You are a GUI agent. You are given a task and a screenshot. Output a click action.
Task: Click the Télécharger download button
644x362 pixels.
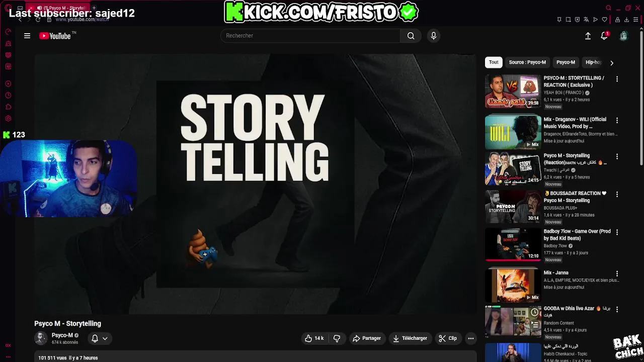pos(410,338)
